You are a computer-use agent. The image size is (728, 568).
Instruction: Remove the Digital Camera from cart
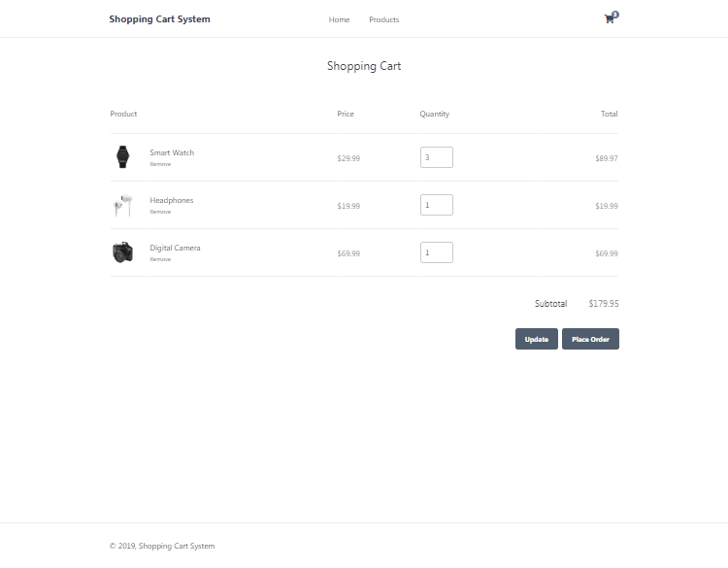(x=160, y=259)
